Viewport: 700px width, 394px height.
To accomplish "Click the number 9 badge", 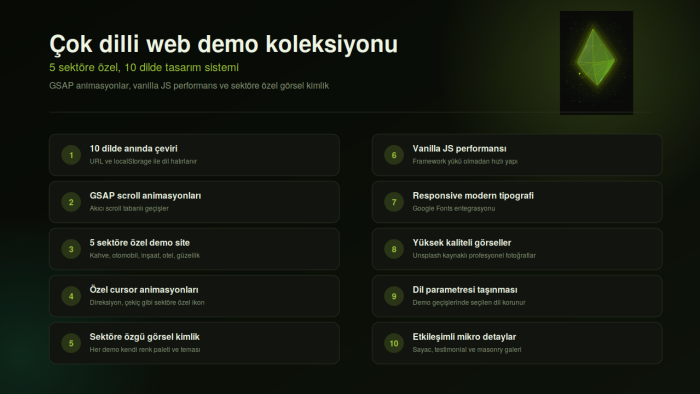I will point(394,296).
